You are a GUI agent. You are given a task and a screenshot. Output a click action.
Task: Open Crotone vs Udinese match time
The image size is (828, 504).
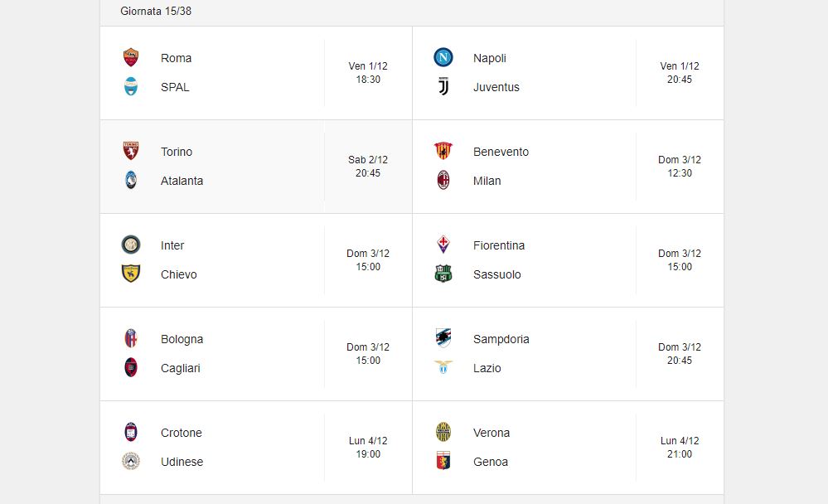tap(368, 447)
